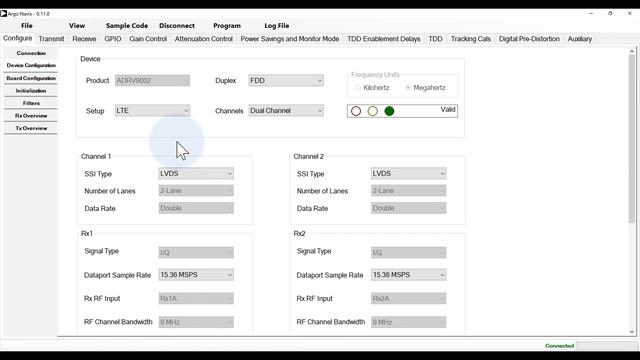Click the red status indicator circle
This screenshot has height=360, width=640.
[356, 111]
